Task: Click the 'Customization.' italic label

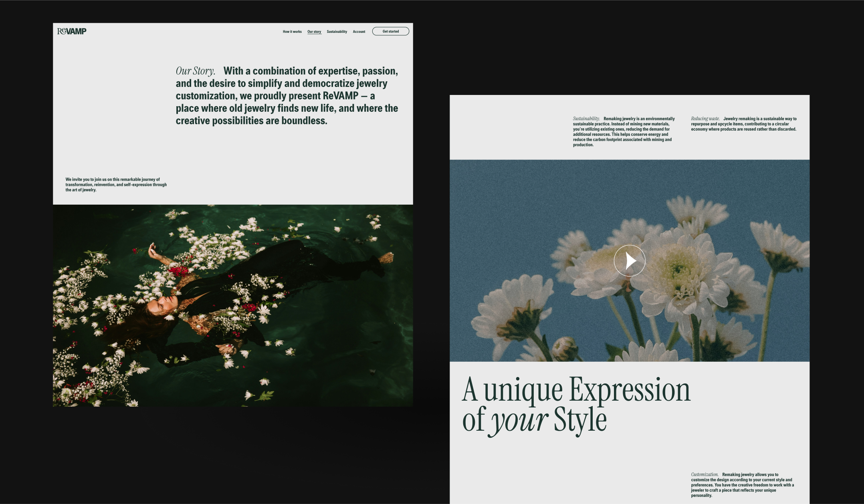Action: click(705, 474)
